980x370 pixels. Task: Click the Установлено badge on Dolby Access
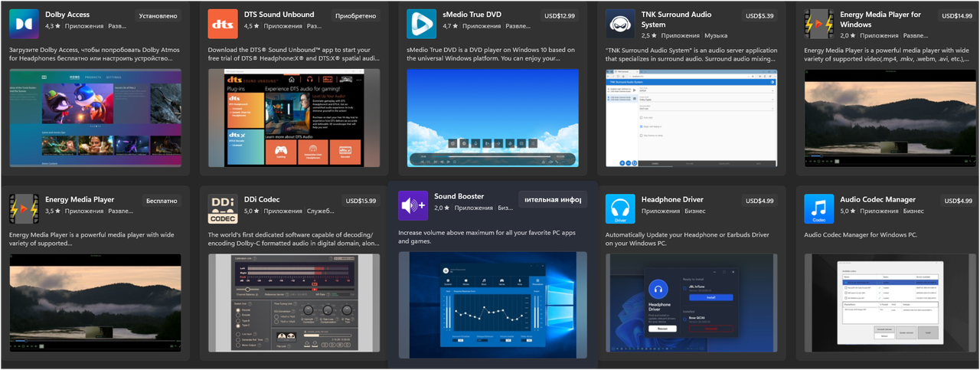159,15
